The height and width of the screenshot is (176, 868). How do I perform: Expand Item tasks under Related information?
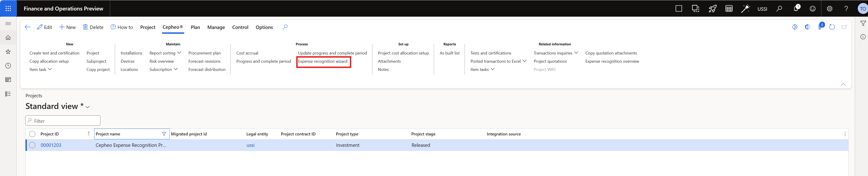(483, 70)
